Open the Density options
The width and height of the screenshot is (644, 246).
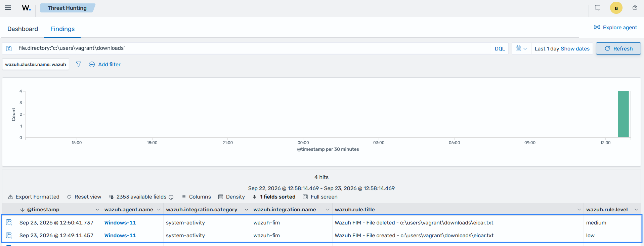231,197
